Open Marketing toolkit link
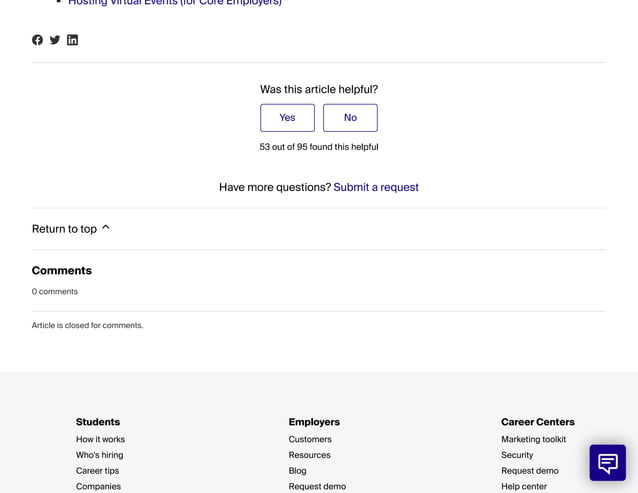Viewport: 638px width, 493px height. (533, 439)
